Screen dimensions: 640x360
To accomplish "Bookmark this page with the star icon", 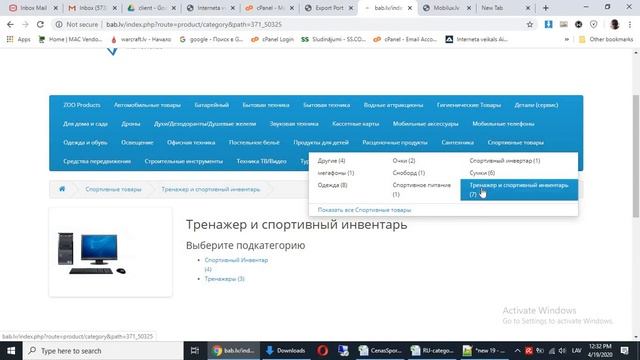I will pyautogui.click(x=530, y=24).
